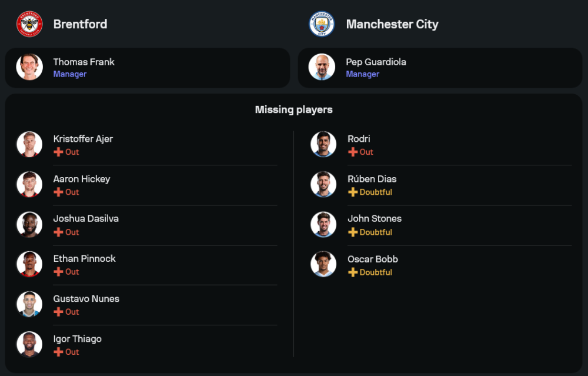
Task: Click Igor Thiago's player avatar
Action: point(29,344)
